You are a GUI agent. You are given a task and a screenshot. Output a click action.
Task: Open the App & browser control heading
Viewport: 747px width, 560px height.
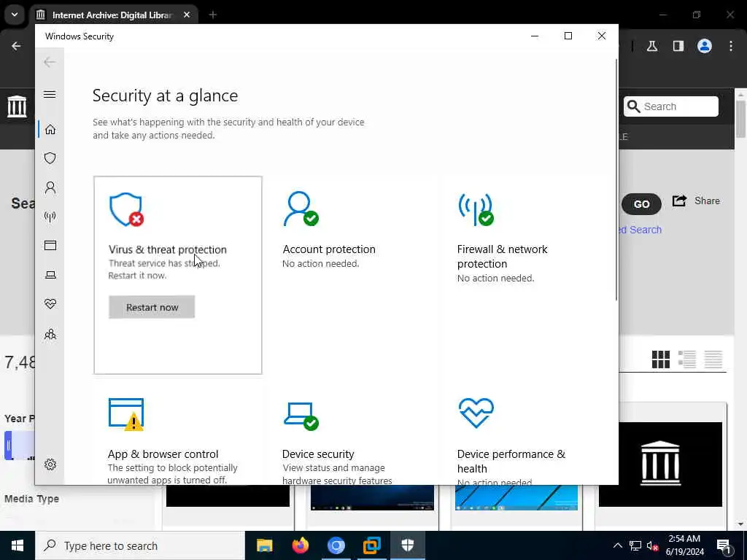[x=163, y=454]
